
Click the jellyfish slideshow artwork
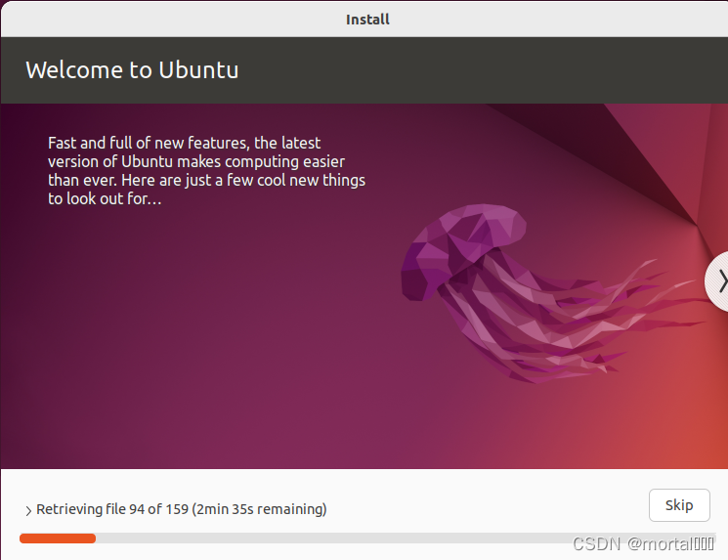552,293
